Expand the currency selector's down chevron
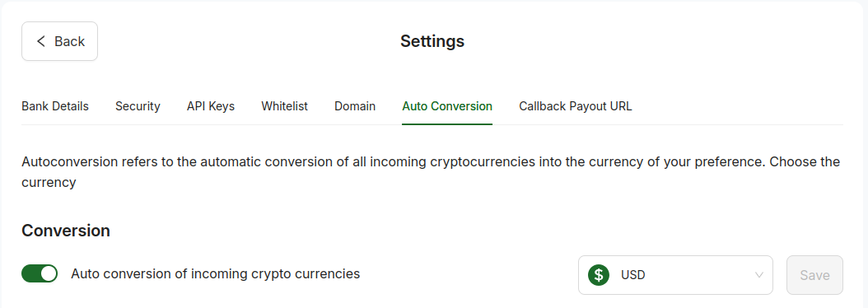 (759, 275)
